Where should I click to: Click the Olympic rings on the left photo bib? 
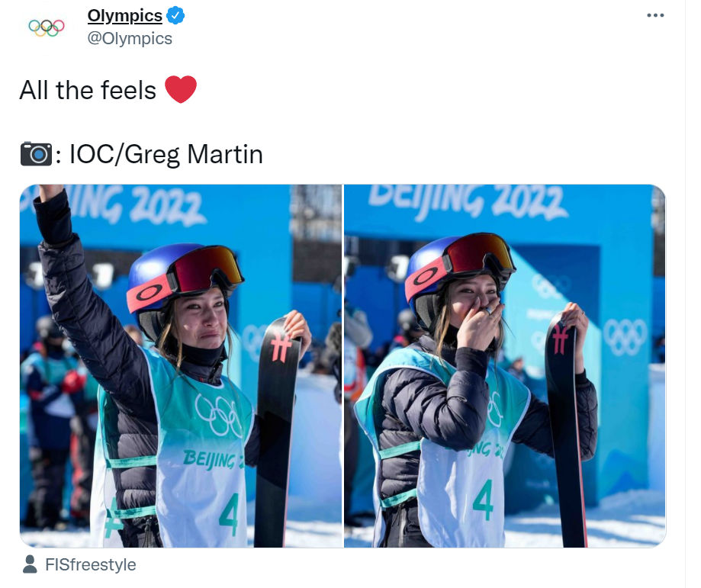(x=220, y=415)
